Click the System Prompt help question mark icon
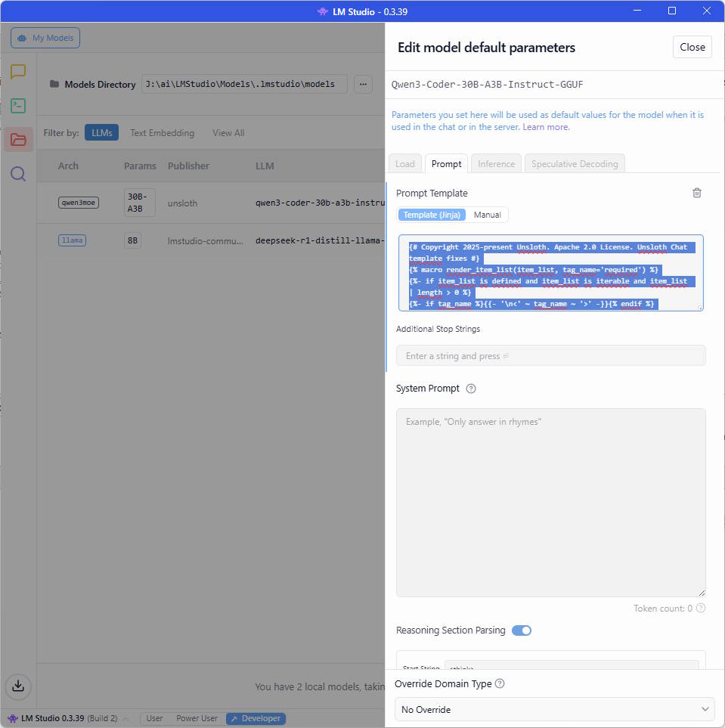The image size is (725, 728). (x=471, y=389)
